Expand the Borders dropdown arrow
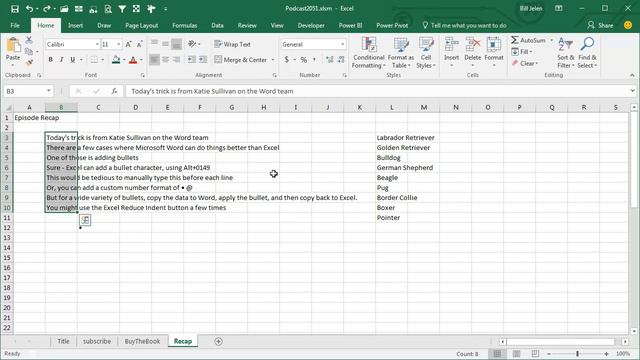Viewport: 640px width, 360px height. 103,60
